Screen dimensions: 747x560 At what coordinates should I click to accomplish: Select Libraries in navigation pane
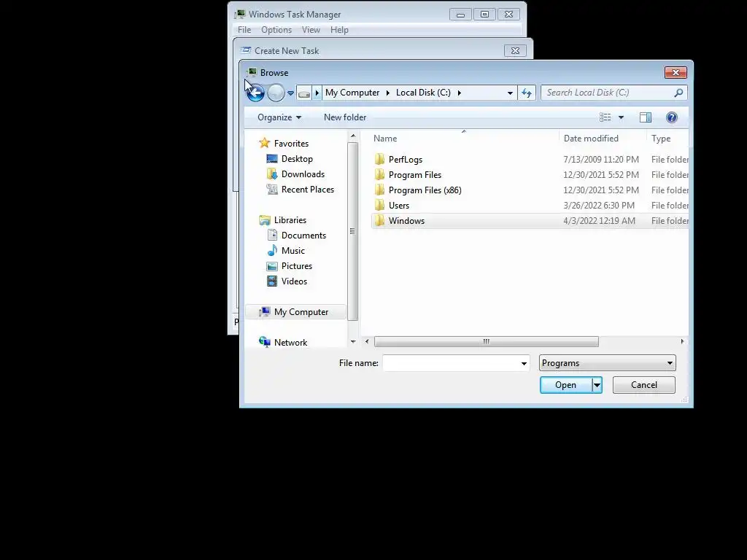290,220
